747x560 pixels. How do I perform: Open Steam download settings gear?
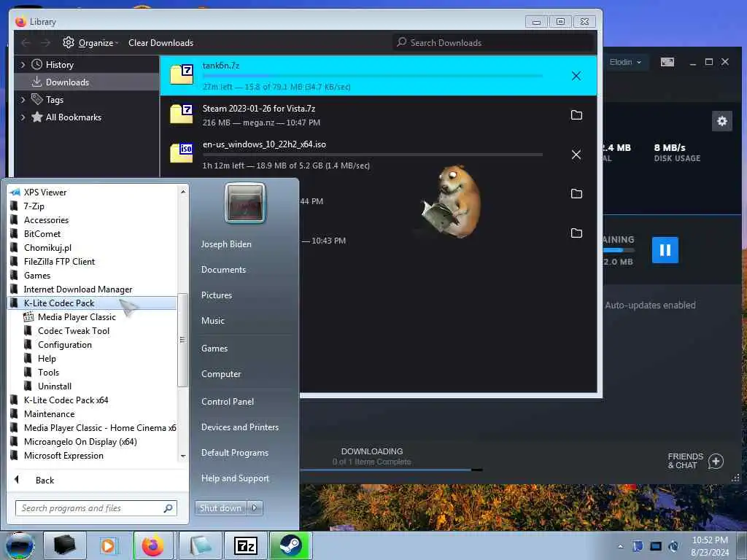tap(721, 121)
